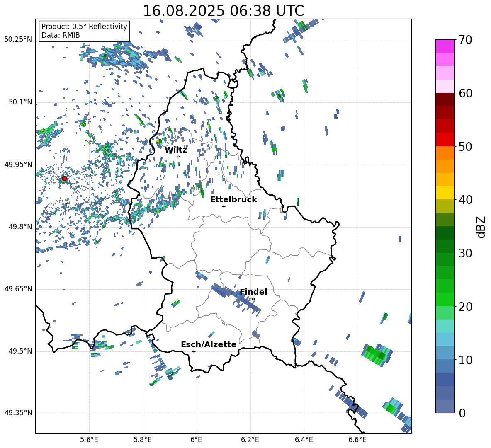Click the 49.95°N latitude label
491x448 pixels.
point(18,165)
